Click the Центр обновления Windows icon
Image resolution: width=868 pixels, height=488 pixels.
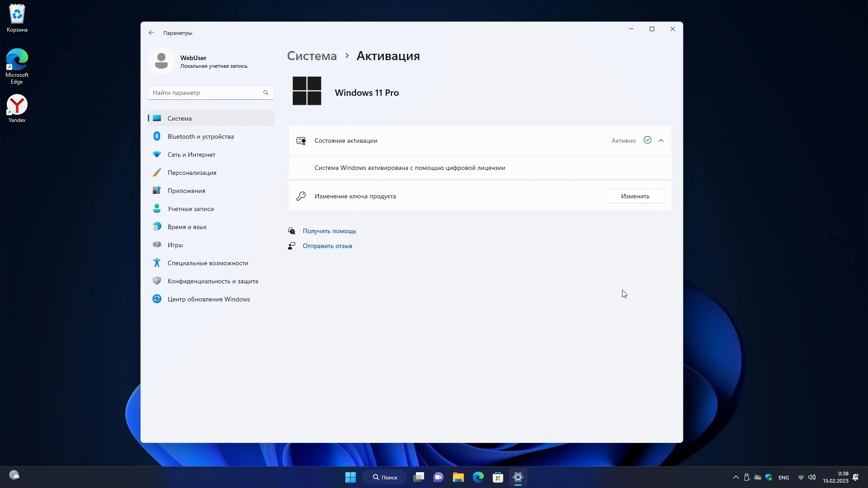(157, 299)
